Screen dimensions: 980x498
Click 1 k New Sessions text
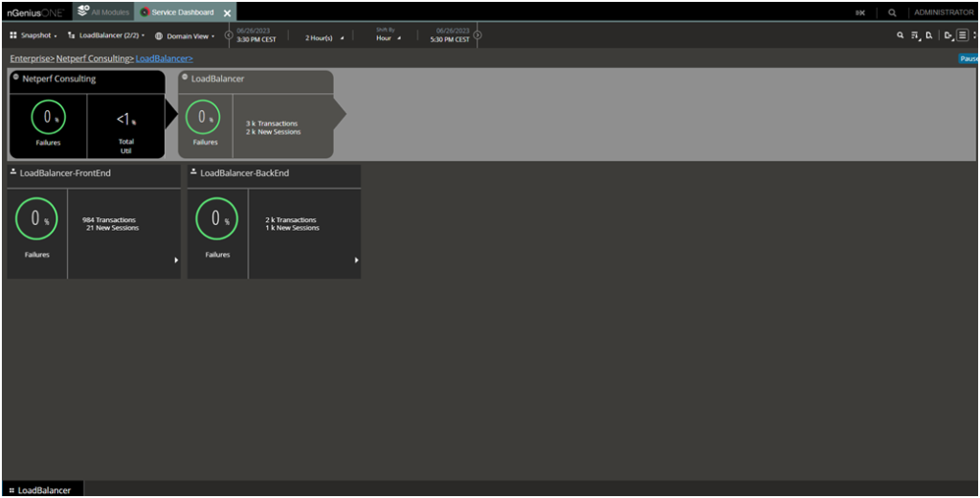coord(292,228)
